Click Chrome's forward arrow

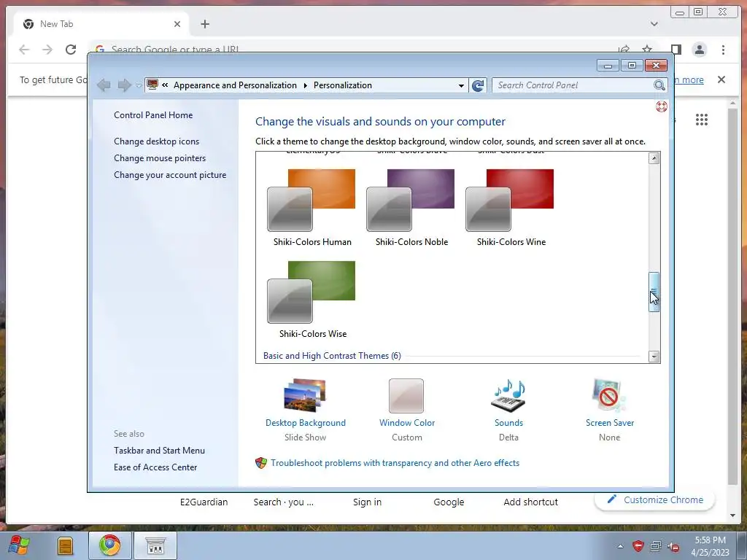pyautogui.click(x=47, y=50)
